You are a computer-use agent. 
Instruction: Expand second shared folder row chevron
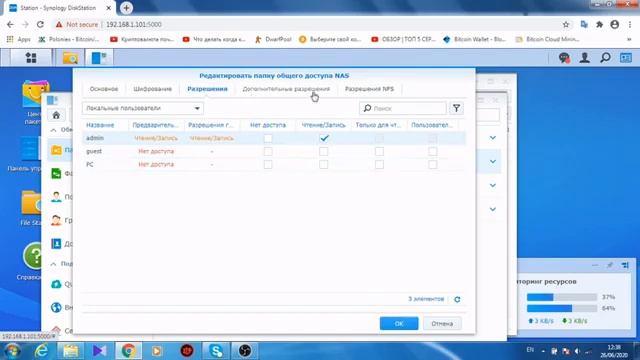coord(493,162)
